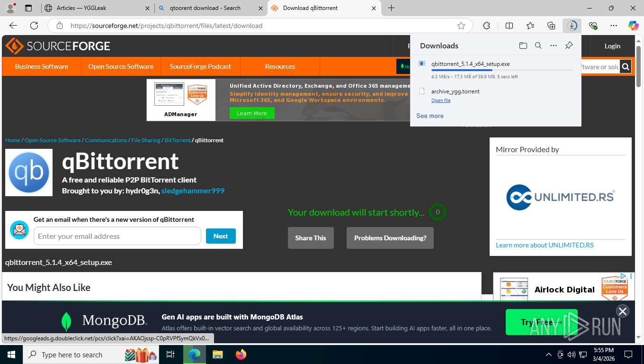Open Task View on the taskbar

click(x=170, y=355)
